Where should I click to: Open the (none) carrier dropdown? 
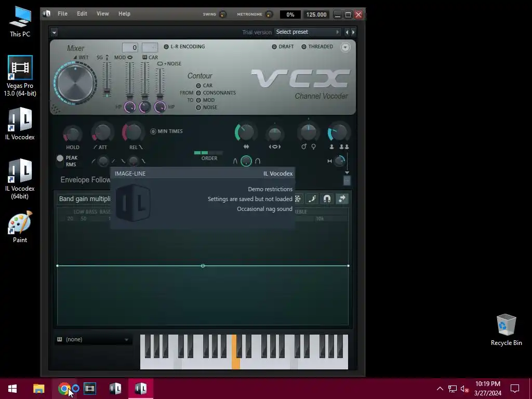point(93,339)
